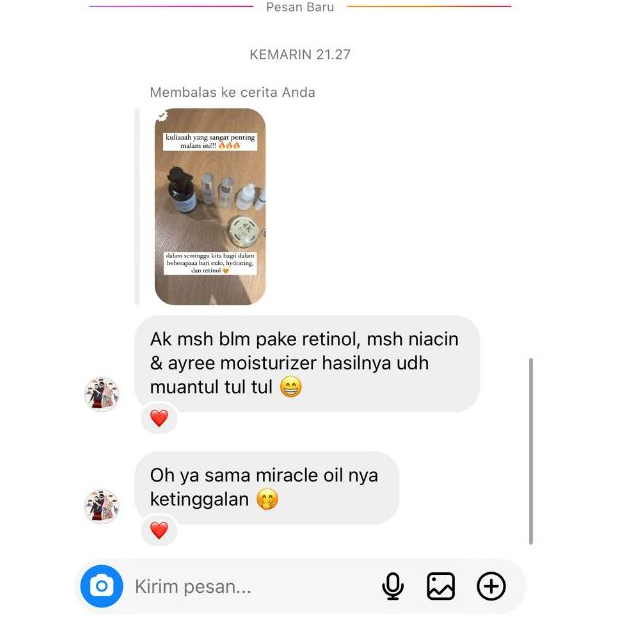This screenshot has height=635, width=635.
Task: Tap the microphone voice message icon
Action: click(392, 586)
